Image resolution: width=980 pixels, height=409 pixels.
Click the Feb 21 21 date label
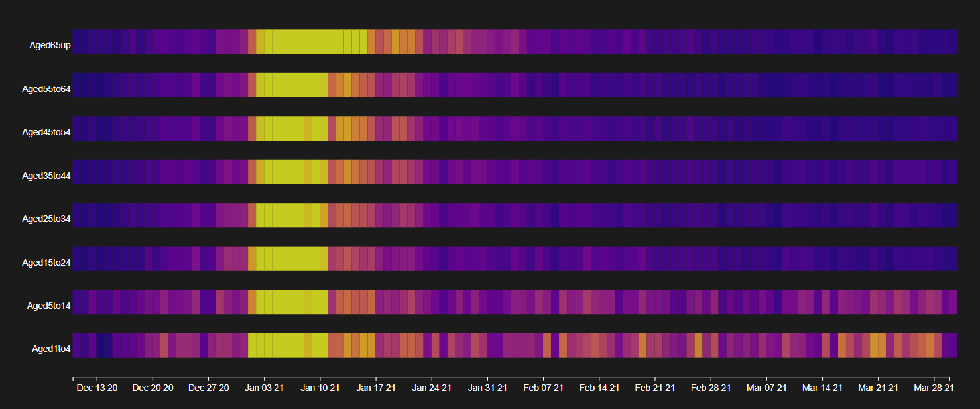pos(654,388)
